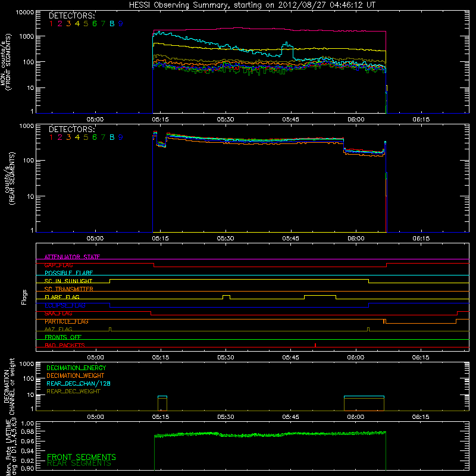Click the GAP_FLAG label

(x=58, y=265)
